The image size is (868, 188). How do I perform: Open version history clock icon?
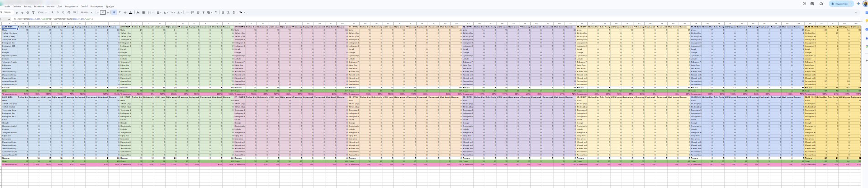click(x=804, y=4)
